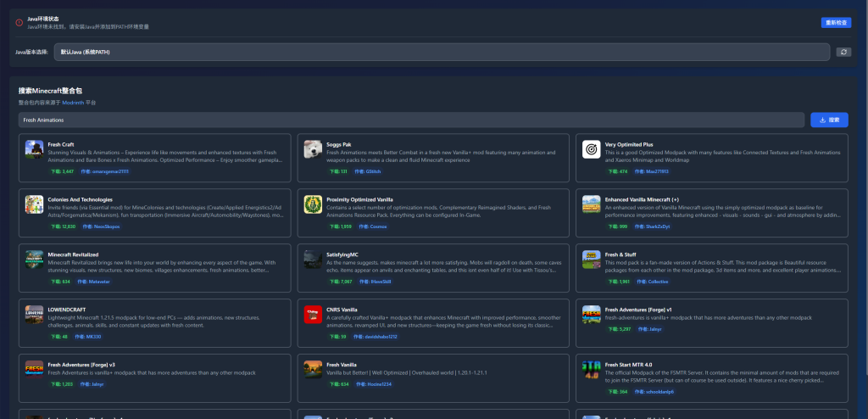
Task: Click the Colonies And Technologies icon
Action: tap(34, 204)
